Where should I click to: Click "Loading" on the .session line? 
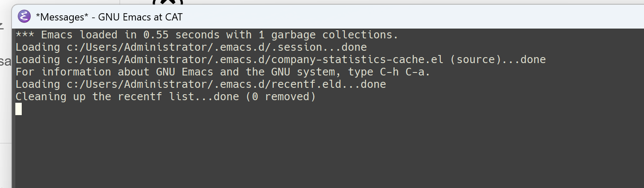[38, 47]
